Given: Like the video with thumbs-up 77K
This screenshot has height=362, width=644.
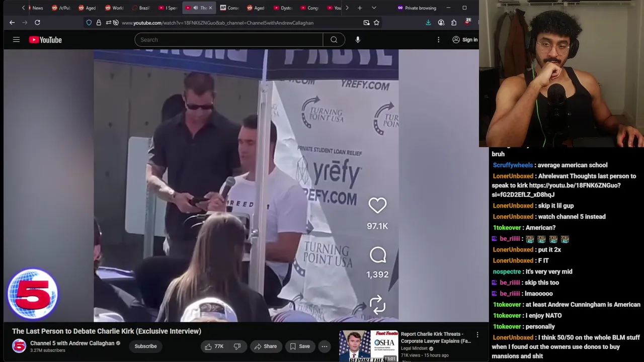Looking at the screenshot, I should (214, 346).
